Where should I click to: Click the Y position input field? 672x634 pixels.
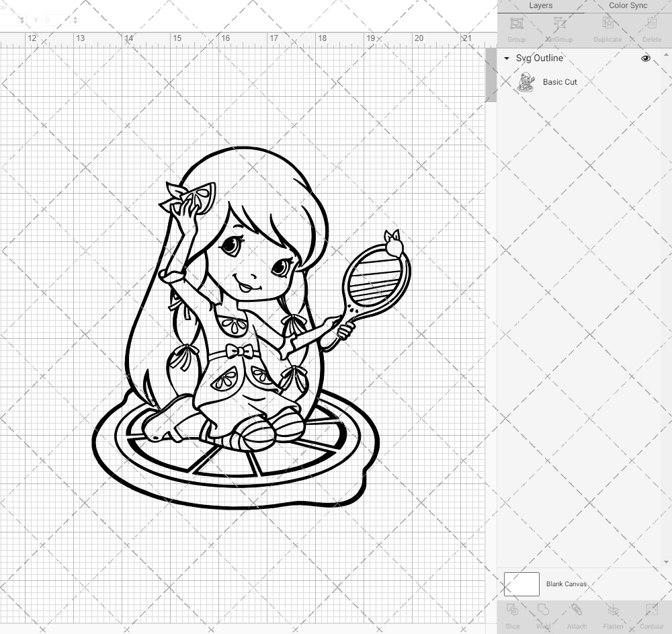pyautogui.click(x=56, y=19)
